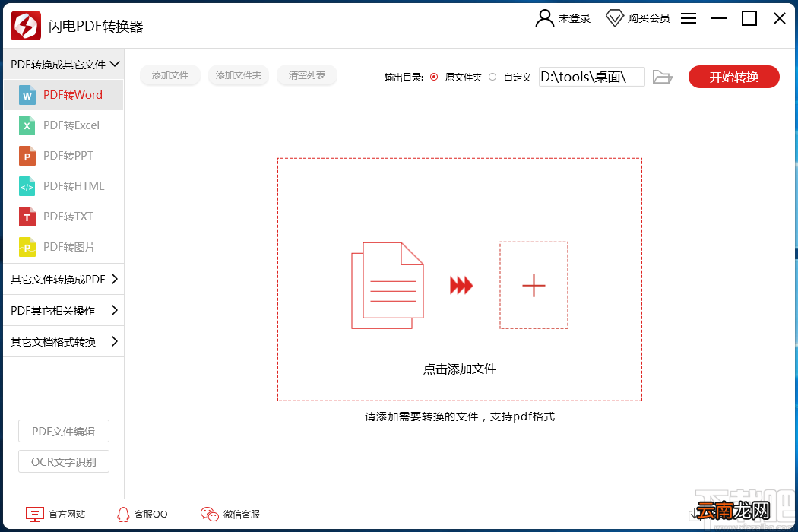798x532 pixels.
Task: Click the 添加文件 button
Action: pos(170,75)
